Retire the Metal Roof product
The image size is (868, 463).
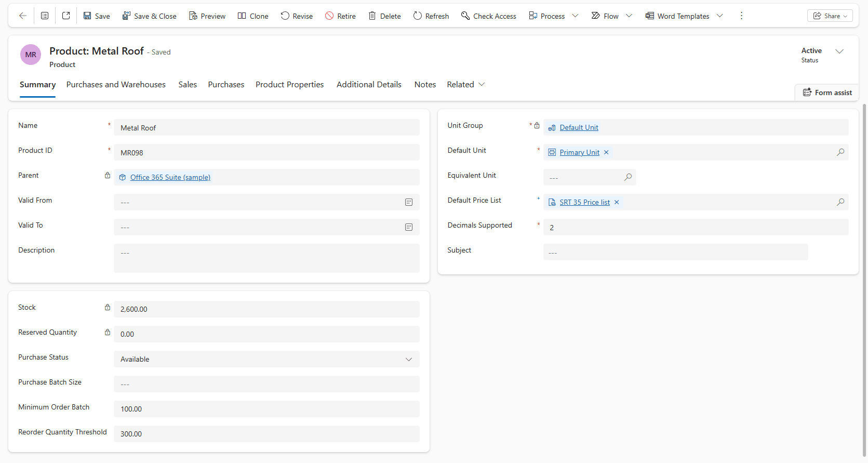coord(340,16)
